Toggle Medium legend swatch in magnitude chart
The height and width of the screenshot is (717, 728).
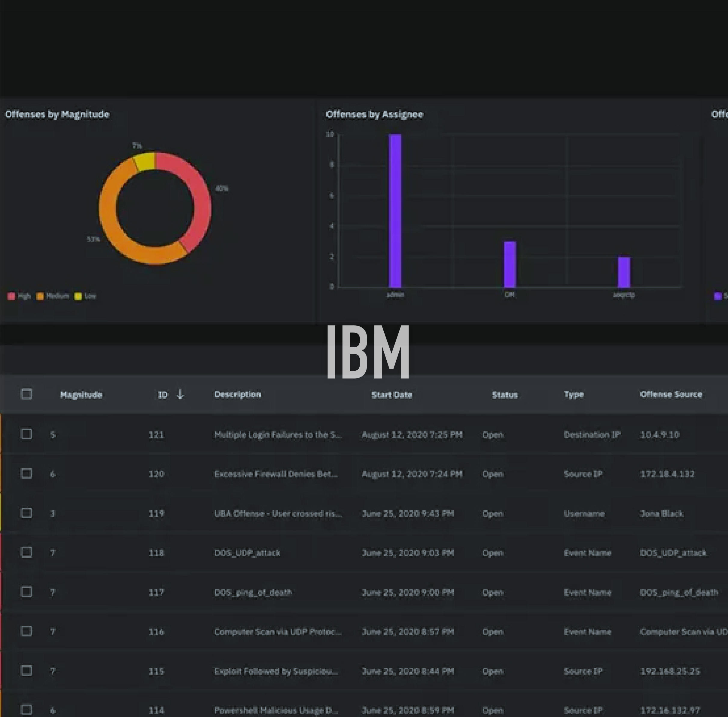tap(40, 296)
